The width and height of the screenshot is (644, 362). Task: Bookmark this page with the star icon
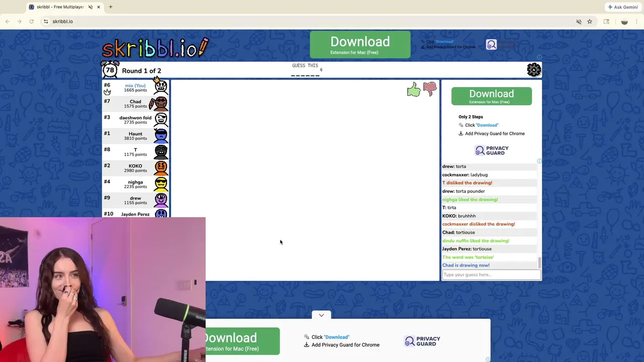click(x=590, y=22)
